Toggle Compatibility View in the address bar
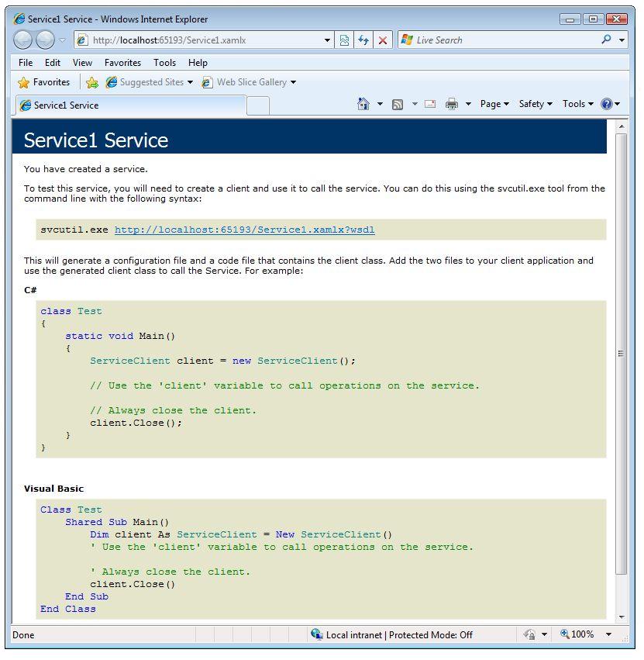Screen dimensions: 644x660 coord(345,40)
